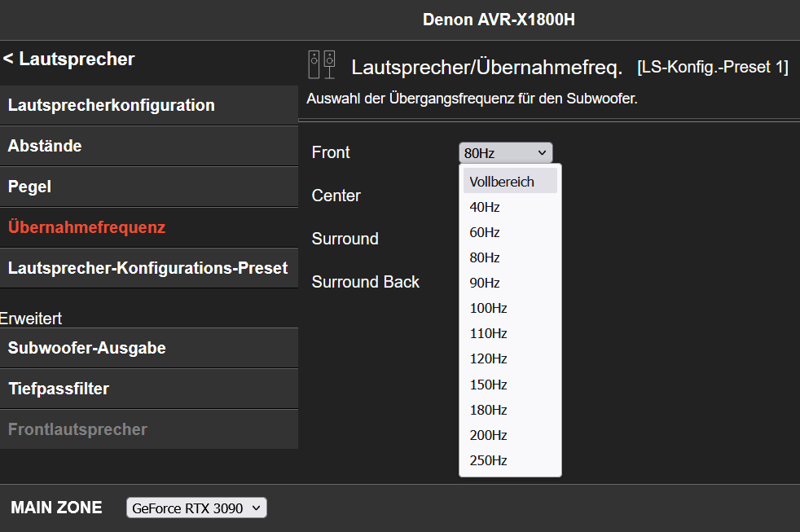Open the Tiefpassfilter entry
The image size is (800, 532).
[149, 389]
